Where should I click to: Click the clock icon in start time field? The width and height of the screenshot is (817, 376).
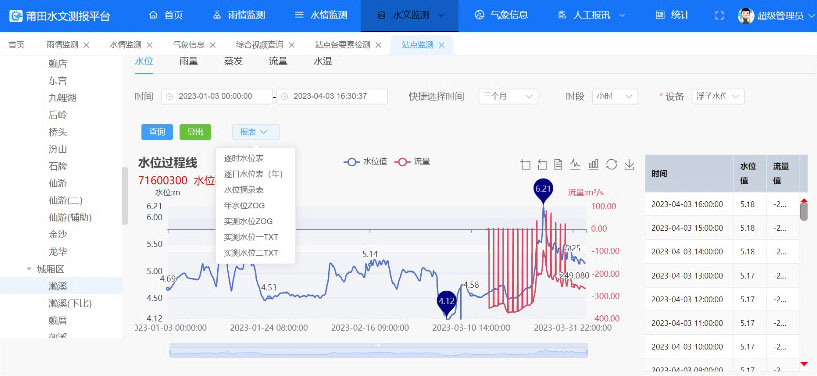(169, 97)
